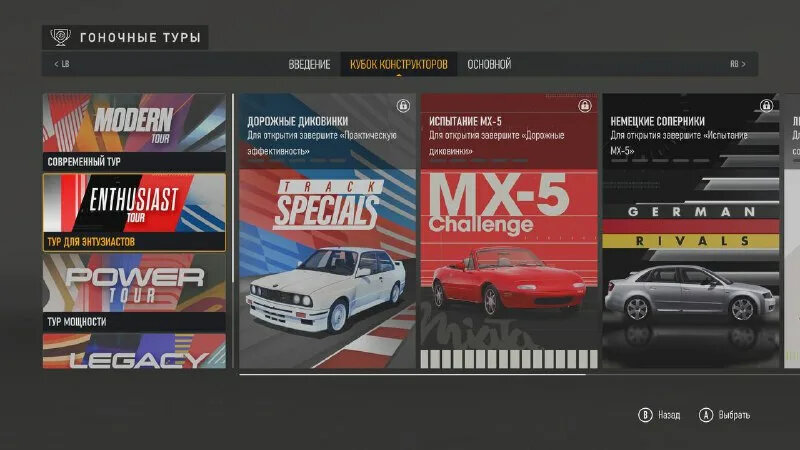Click the ГОНОЧНЫЕ ТУРЫ header text
Viewport: 800px width, 450px height.
pyautogui.click(x=140, y=37)
